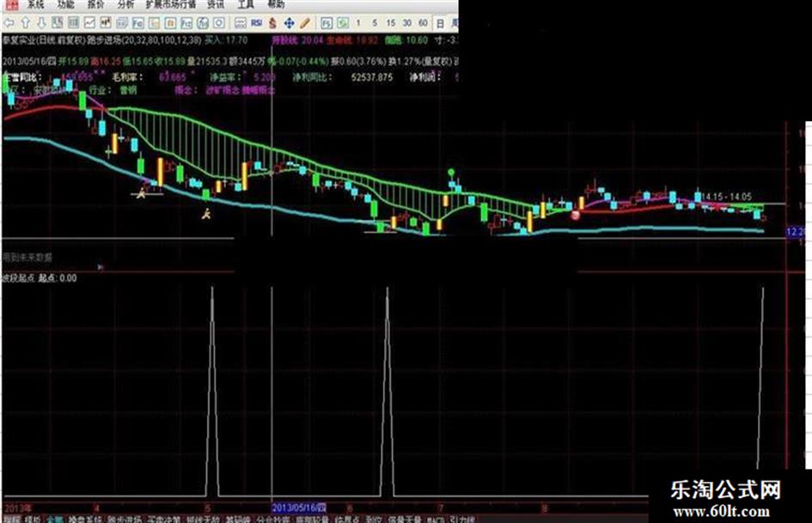Open the 功能 menu
812x523 pixels.
66,4
